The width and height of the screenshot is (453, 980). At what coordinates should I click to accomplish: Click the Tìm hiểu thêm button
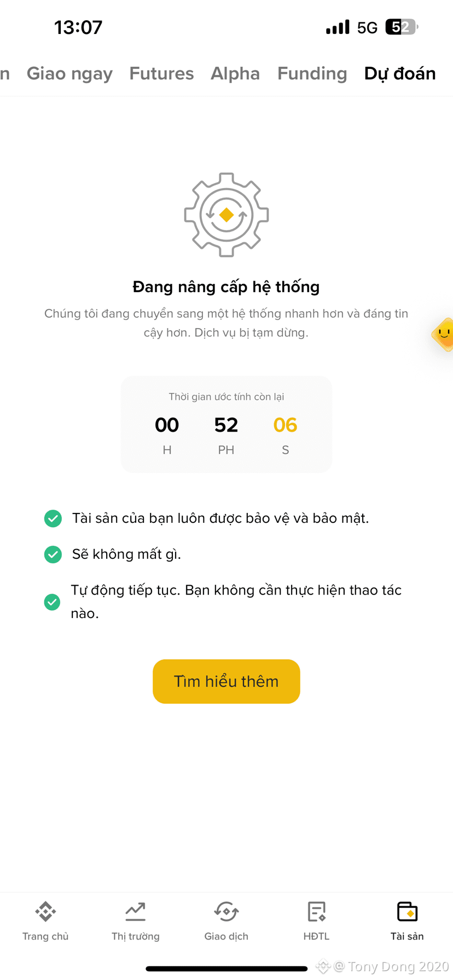(226, 681)
